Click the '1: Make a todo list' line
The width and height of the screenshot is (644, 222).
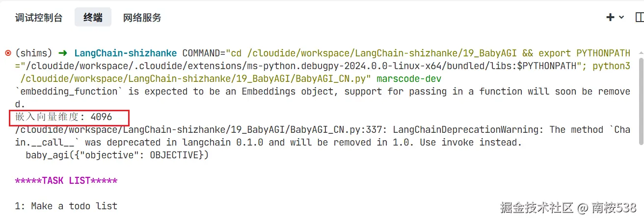point(66,206)
